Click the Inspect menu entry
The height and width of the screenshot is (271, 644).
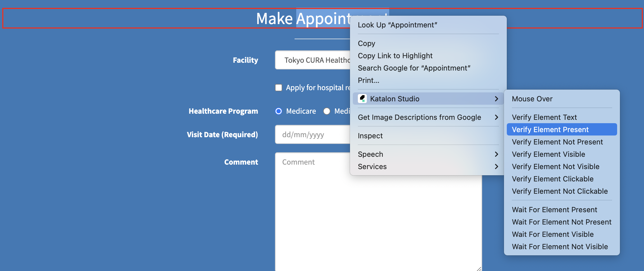tap(370, 136)
